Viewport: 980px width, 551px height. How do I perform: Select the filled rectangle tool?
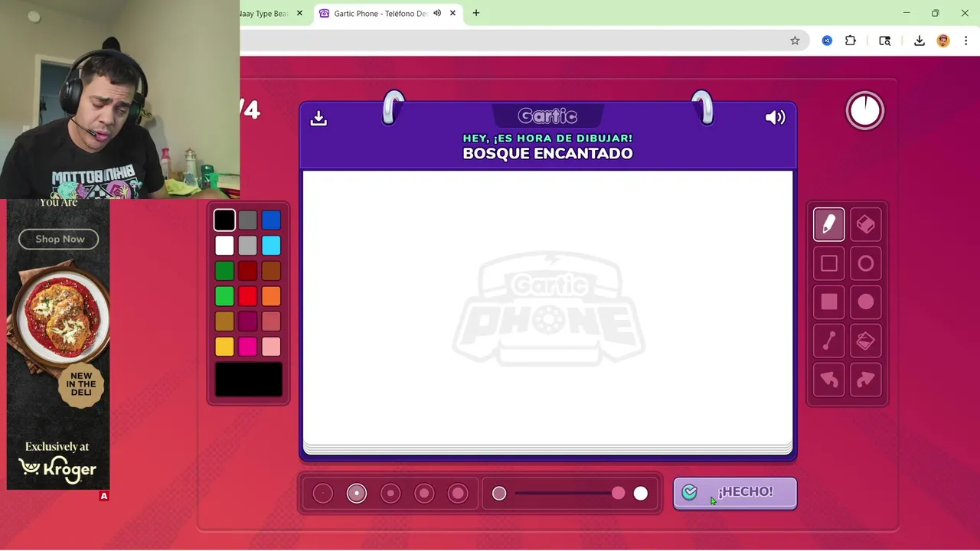[x=829, y=302]
